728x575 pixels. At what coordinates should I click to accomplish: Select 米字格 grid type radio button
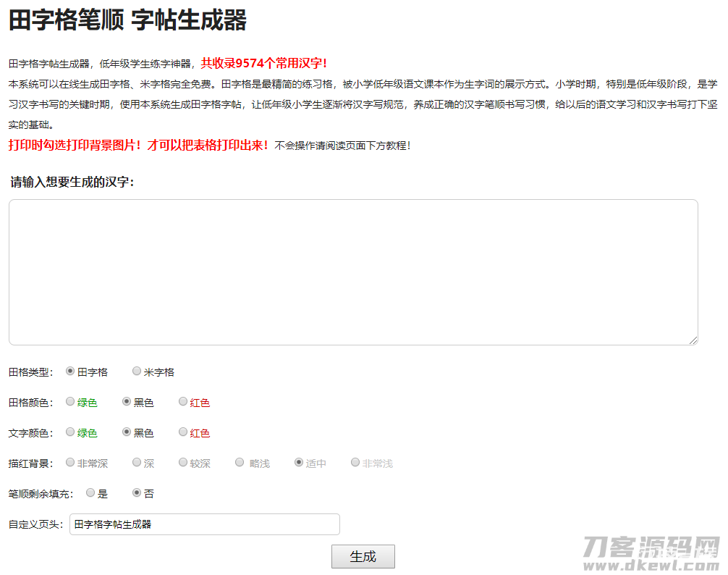(137, 371)
